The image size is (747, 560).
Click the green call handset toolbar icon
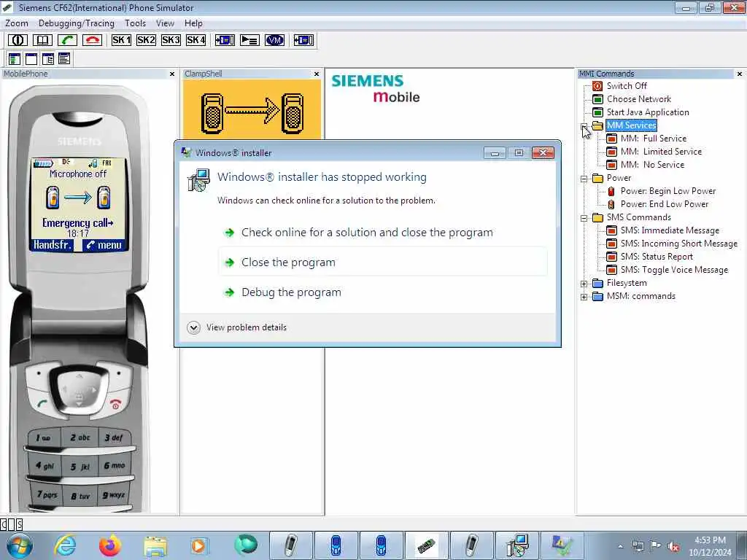(x=67, y=40)
